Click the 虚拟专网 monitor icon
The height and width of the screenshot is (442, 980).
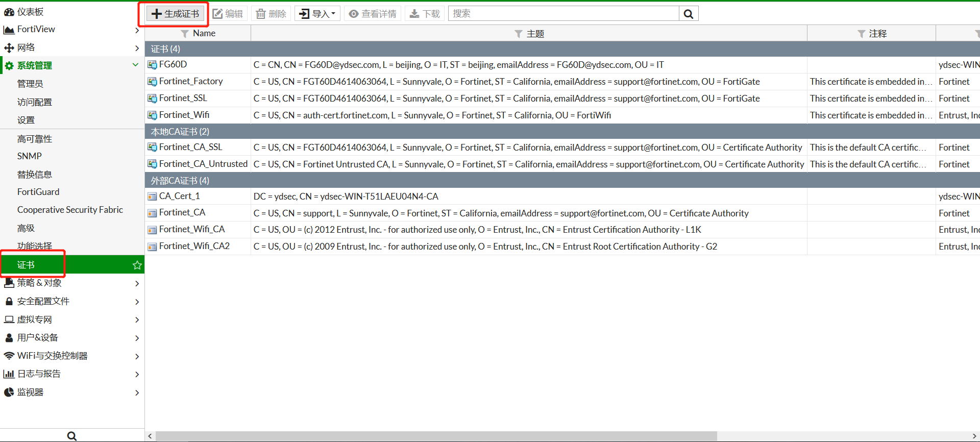pyautogui.click(x=9, y=320)
